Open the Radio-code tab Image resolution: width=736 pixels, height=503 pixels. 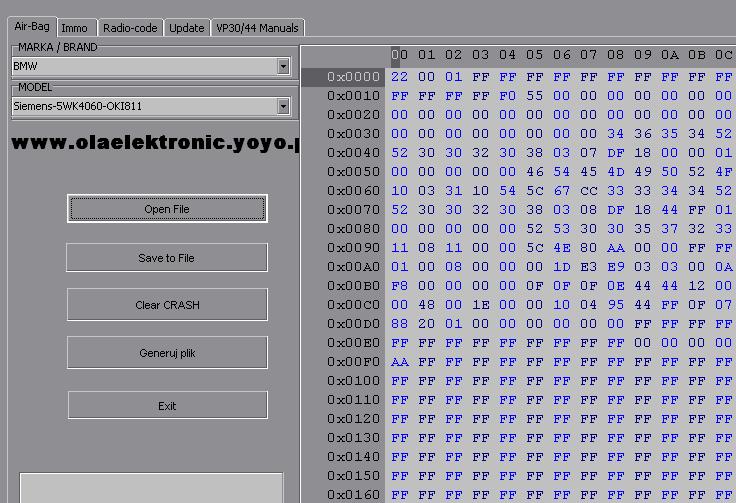pyautogui.click(x=130, y=28)
